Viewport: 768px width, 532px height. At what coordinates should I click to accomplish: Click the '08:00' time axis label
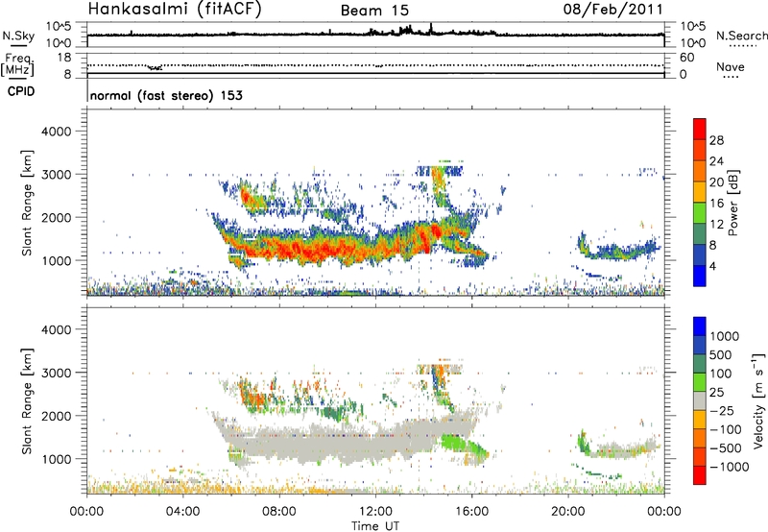[279, 512]
